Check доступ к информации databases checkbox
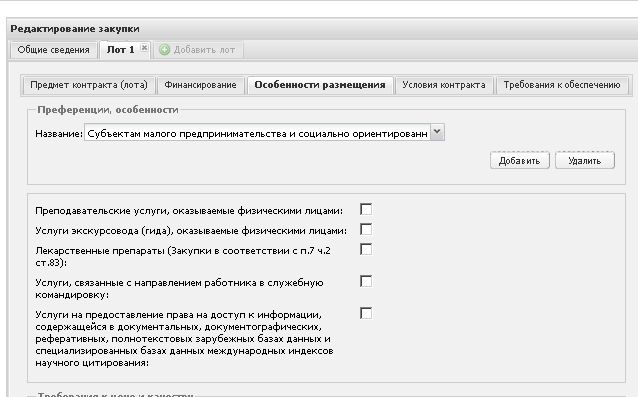The image size is (638, 397). [x=366, y=314]
